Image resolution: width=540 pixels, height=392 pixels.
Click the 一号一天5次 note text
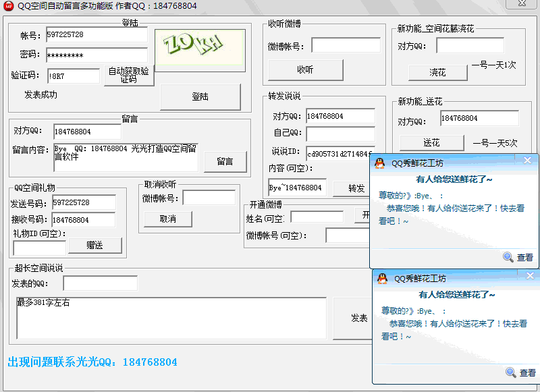point(495,143)
